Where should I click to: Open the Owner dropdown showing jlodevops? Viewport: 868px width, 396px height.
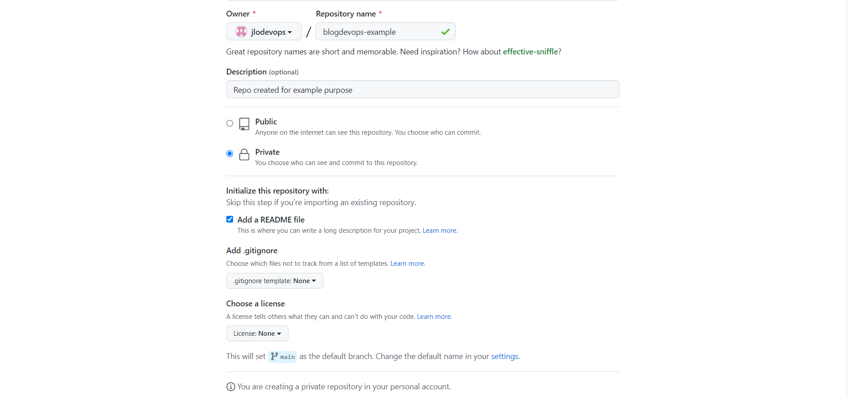[264, 32]
